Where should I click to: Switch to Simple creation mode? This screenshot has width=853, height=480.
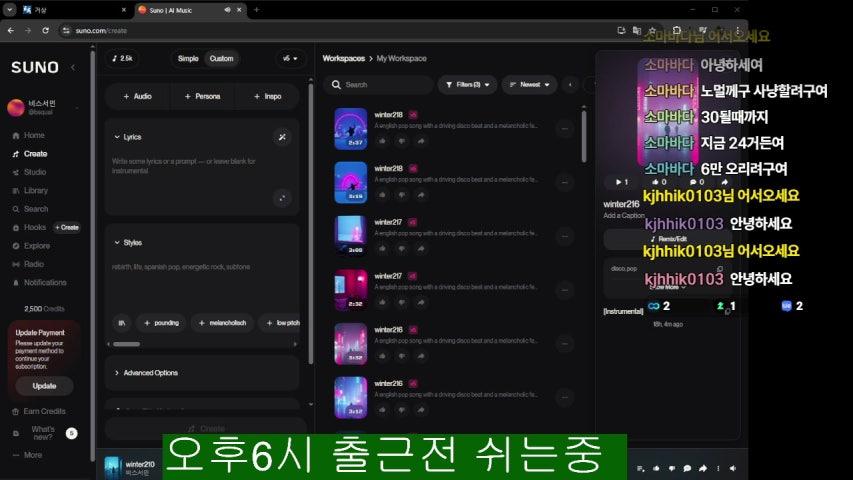[x=188, y=58]
